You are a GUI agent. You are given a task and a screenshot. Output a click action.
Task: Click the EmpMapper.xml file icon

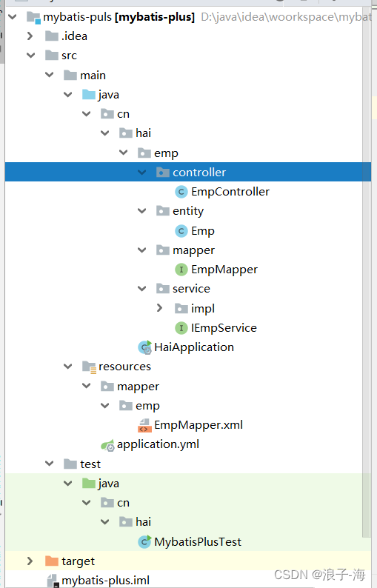pyautogui.click(x=144, y=425)
